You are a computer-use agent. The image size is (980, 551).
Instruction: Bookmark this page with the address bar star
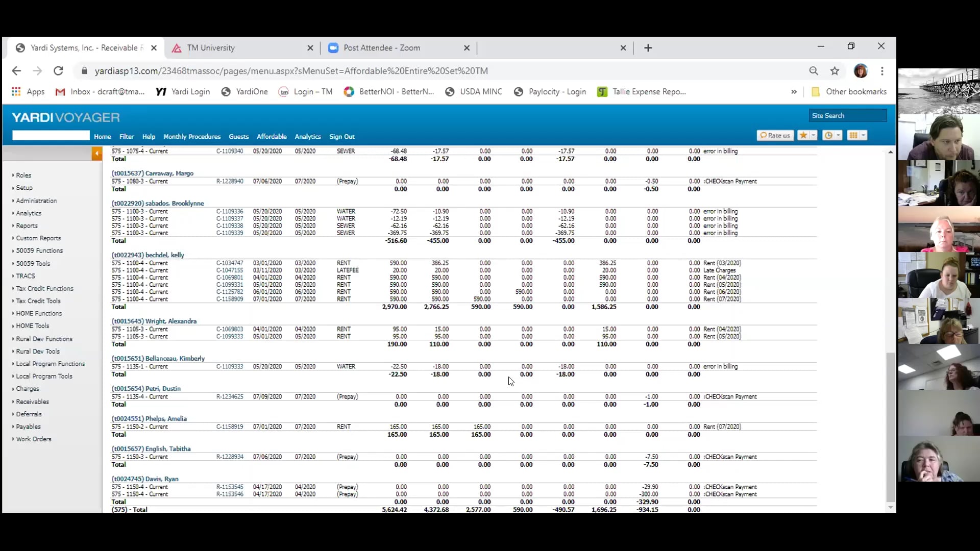pyautogui.click(x=835, y=71)
